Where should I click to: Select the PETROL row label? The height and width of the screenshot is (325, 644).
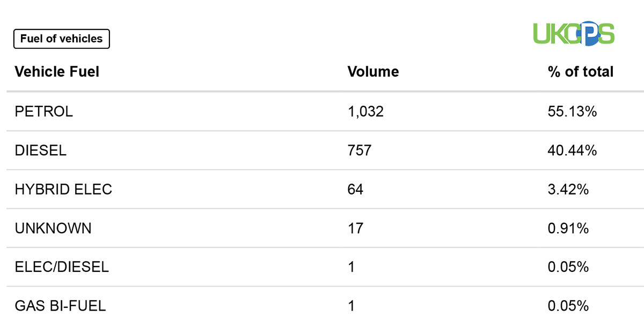click(x=44, y=112)
